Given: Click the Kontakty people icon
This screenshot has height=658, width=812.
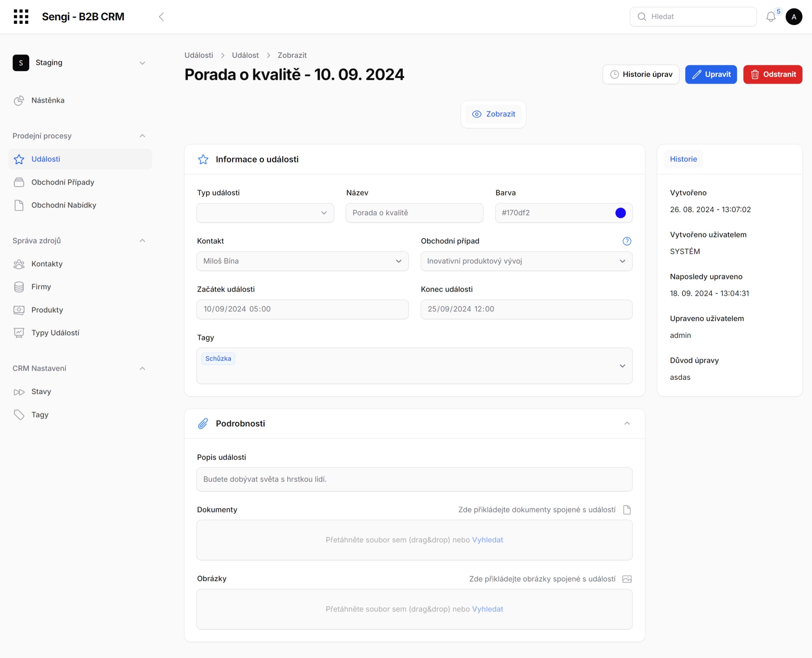Looking at the screenshot, I should tap(19, 264).
